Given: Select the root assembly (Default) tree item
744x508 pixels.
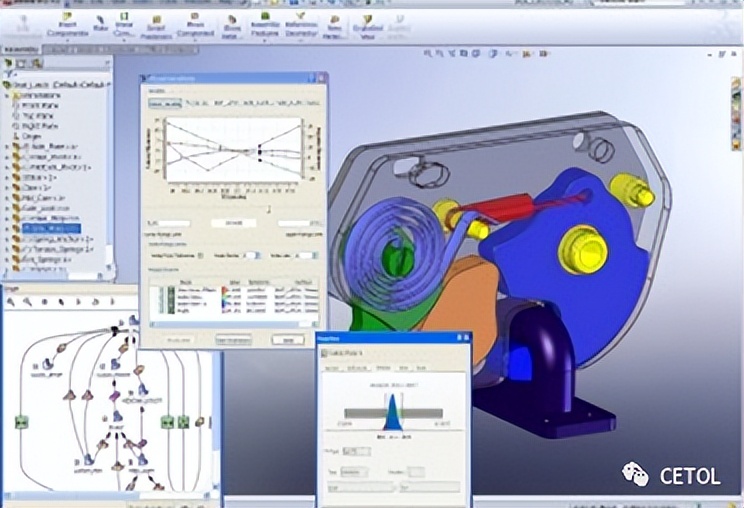Looking at the screenshot, I should (56, 85).
